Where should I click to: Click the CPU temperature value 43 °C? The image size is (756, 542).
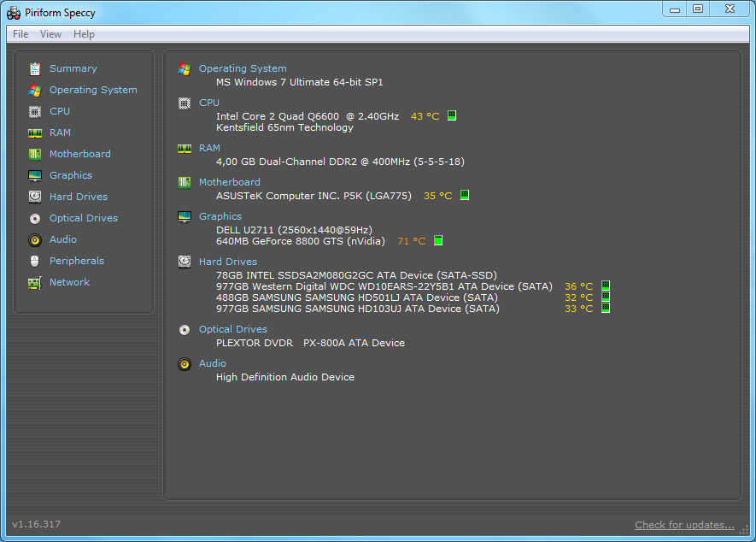coord(425,116)
